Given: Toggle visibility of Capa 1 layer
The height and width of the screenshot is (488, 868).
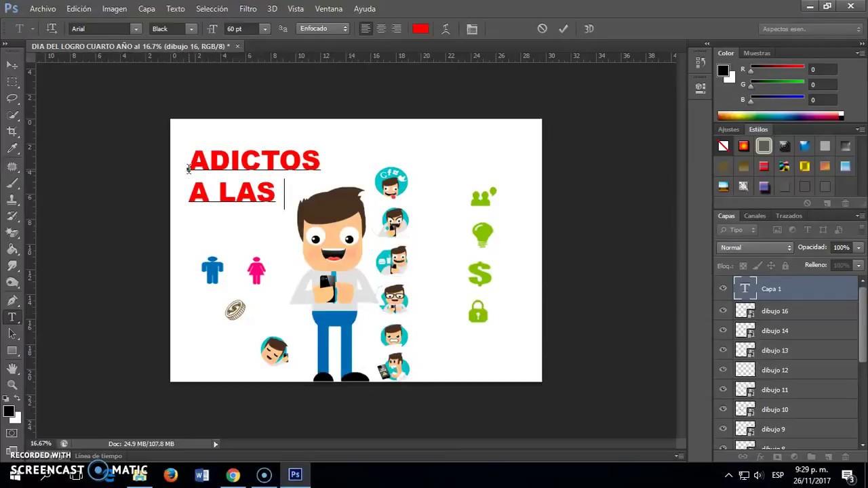Looking at the screenshot, I should click(723, 289).
